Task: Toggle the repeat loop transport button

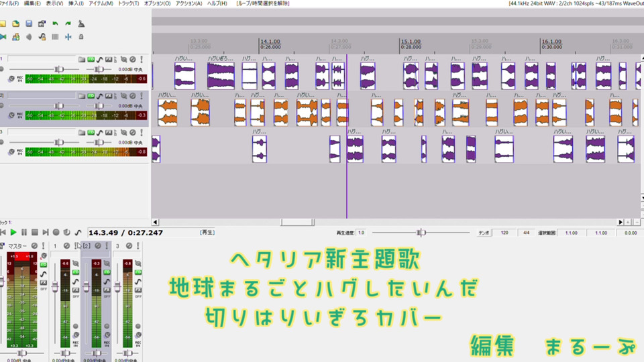Action: [66, 233]
